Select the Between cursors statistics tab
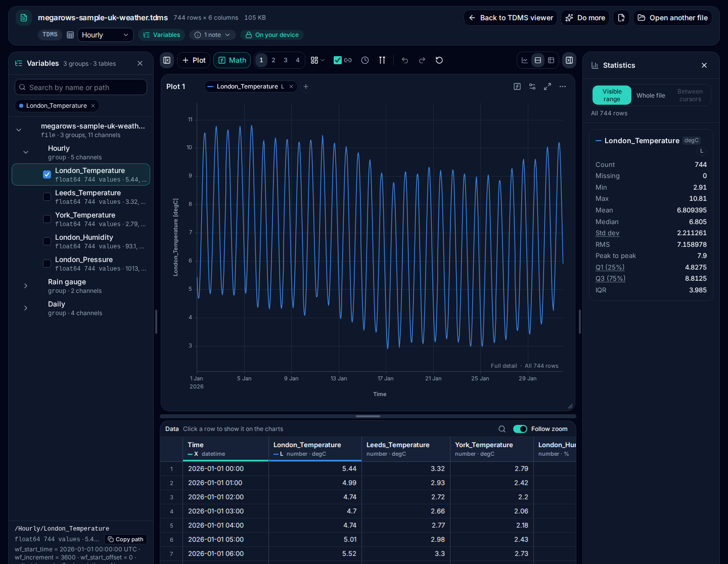 pos(690,95)
